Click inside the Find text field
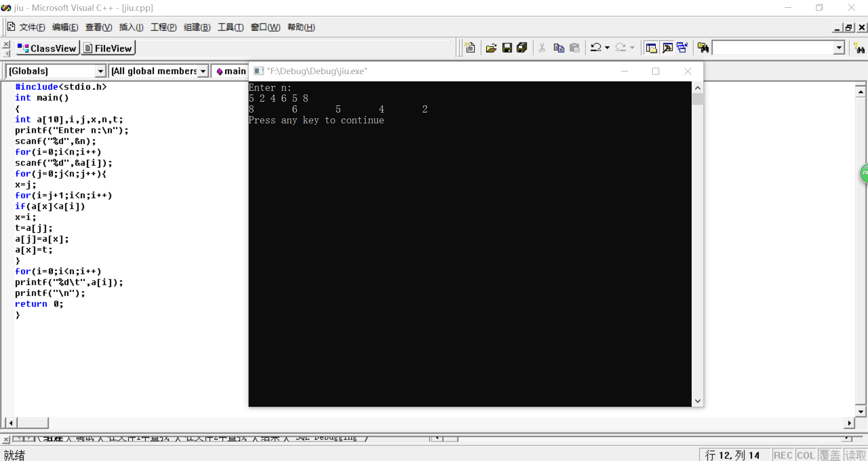 click(773, 47)
